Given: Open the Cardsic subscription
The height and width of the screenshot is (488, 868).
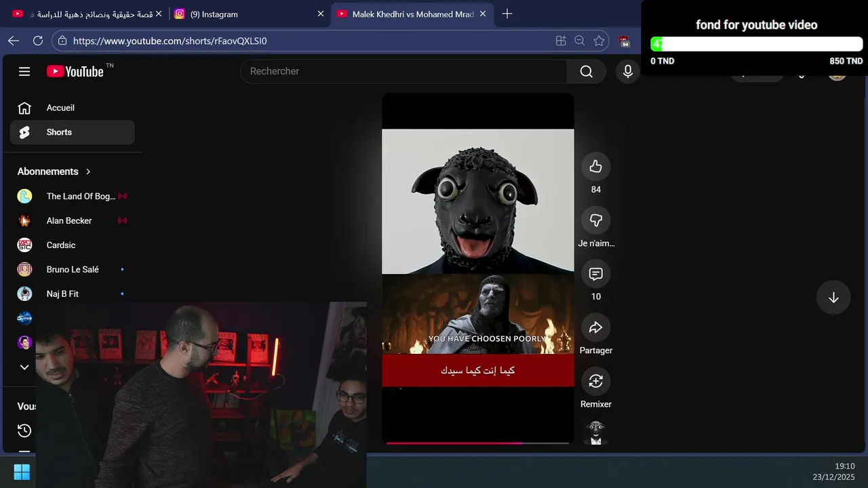Looking at the screenshot, I should pos(72,245).
